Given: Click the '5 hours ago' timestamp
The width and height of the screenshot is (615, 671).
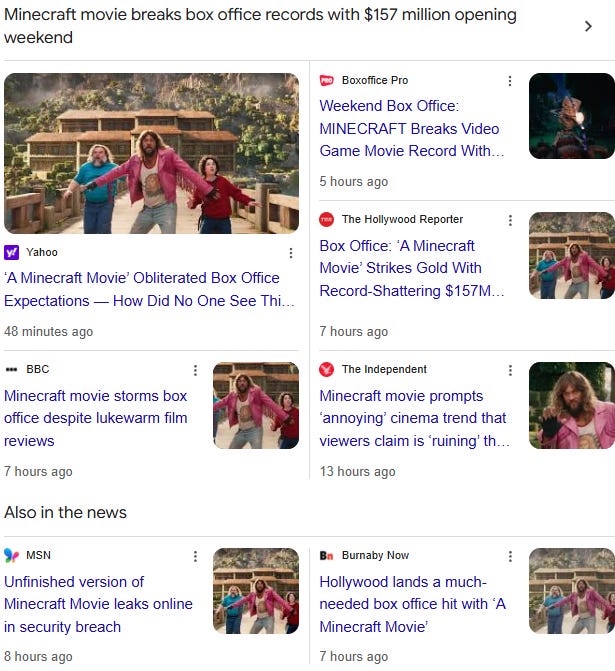Looking at the screenshot, I should click(354, 181).
